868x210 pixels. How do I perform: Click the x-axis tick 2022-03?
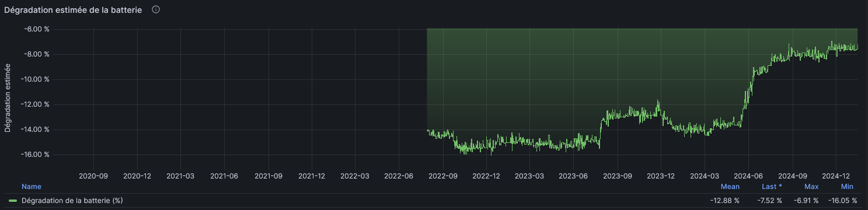355,175
